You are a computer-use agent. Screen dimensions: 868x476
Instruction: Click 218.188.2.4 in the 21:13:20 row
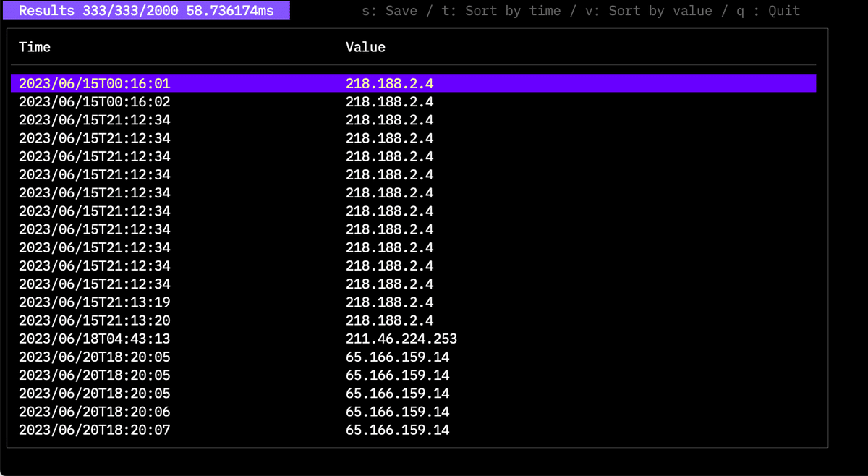[389, 320]
